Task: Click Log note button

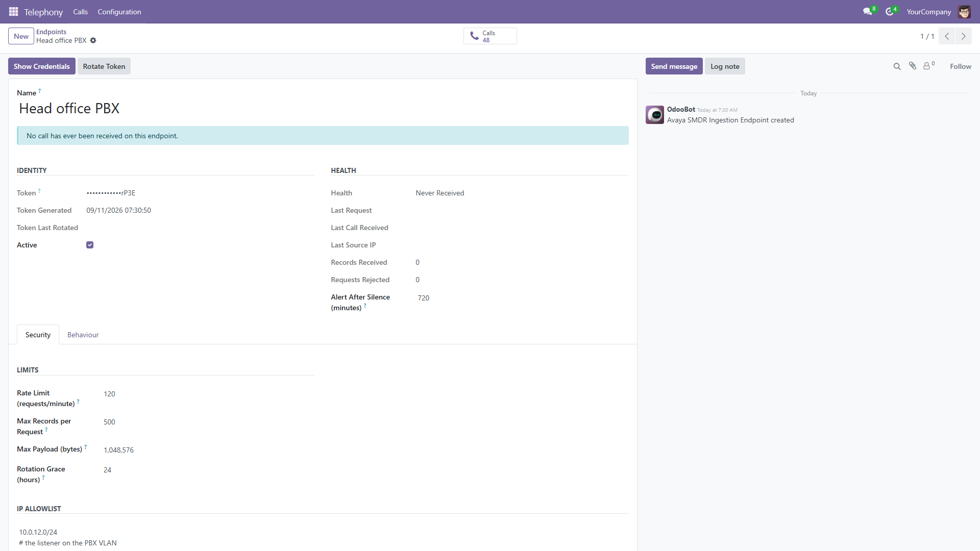Action: (725, 66)
